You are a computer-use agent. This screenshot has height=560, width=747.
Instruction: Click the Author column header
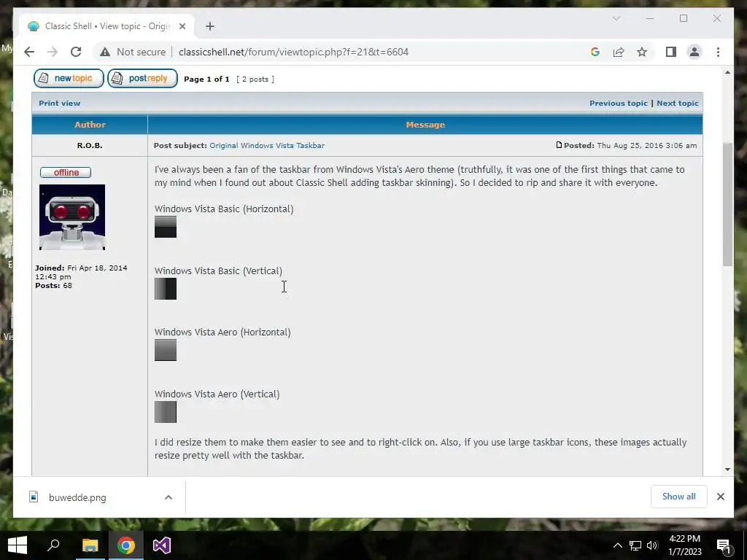(90, 125)
